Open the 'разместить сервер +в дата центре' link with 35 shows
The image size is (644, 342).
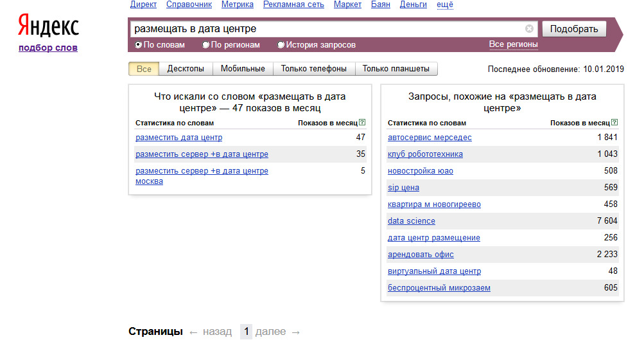[x=202, y=154]
